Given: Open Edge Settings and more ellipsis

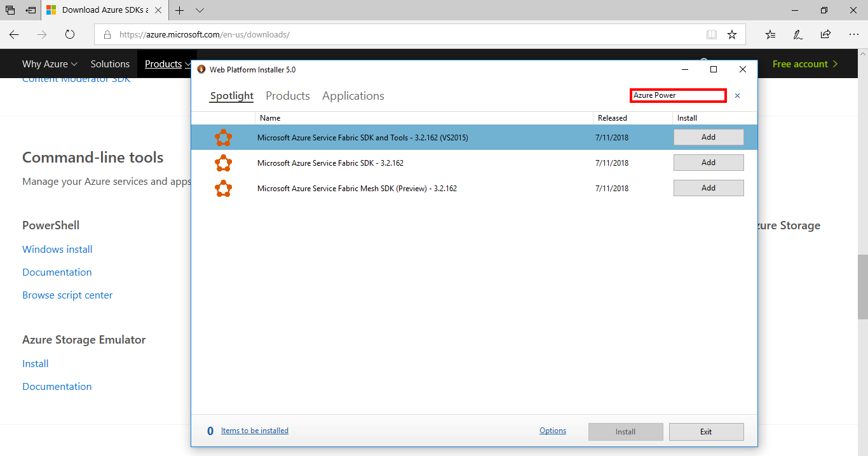Looking at the screenshot, I should pyautogui.click(x=853, y=35).
